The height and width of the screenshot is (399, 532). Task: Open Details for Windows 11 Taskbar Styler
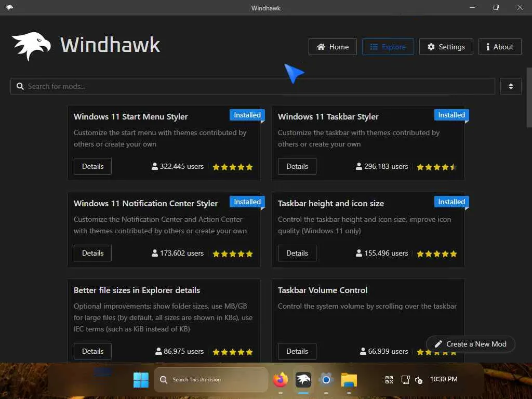coord(297,166)
